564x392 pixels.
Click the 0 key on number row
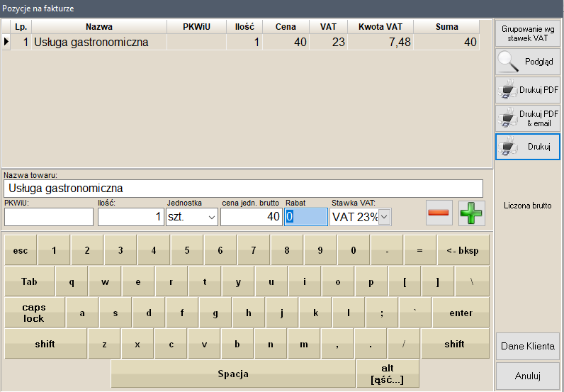(x=354, y=250)
